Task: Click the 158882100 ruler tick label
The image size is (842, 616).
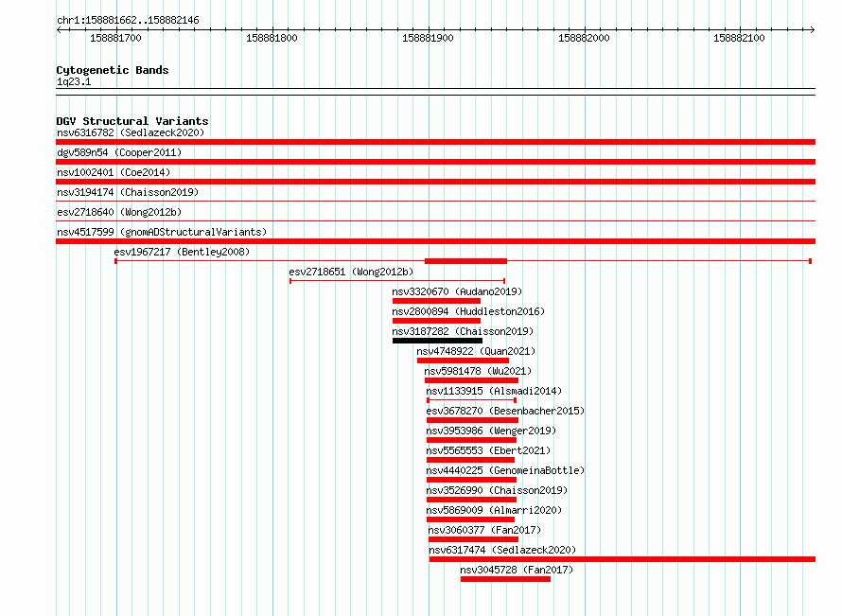Action: coord(739,38)
